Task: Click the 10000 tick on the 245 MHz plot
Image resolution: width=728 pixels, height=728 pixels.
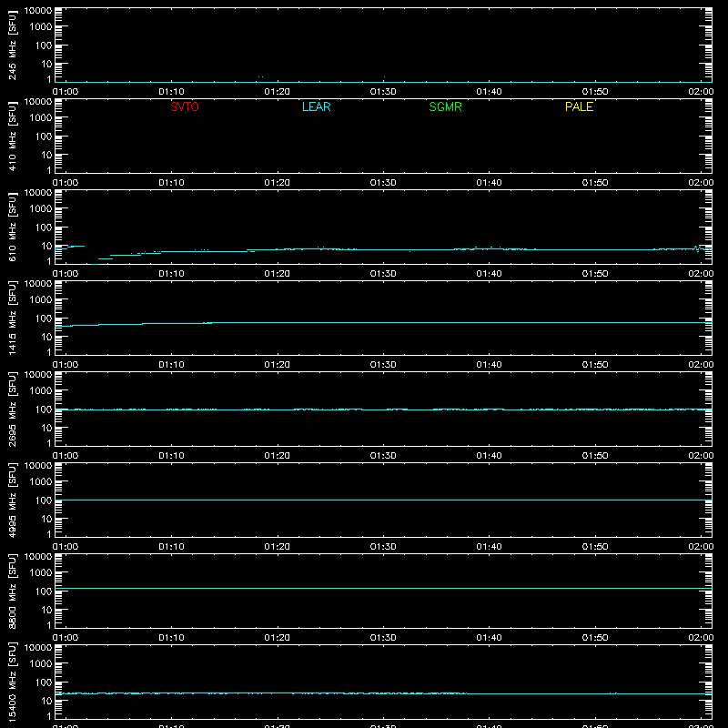Action: (38, 11)
